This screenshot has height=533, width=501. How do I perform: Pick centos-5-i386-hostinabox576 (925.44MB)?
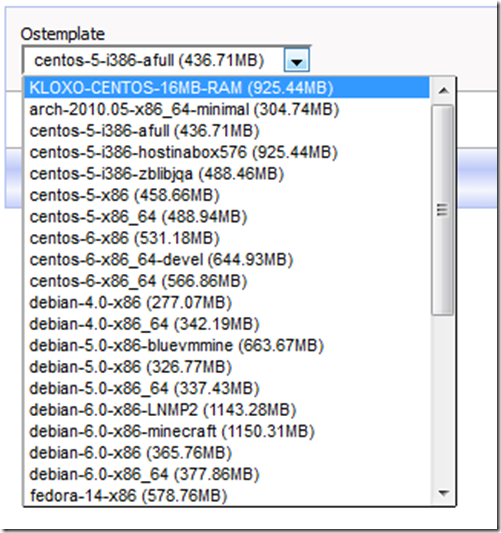point(227,152)
